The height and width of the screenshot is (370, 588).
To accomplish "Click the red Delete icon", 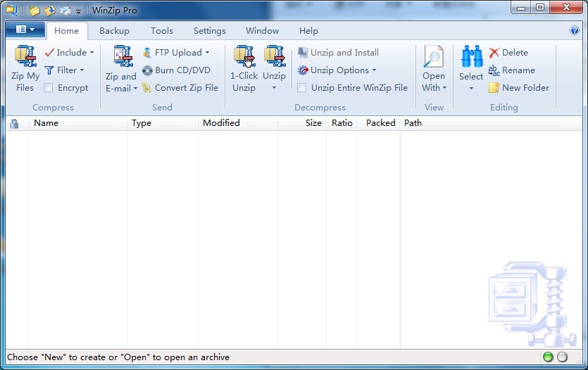I will (494, 53).
